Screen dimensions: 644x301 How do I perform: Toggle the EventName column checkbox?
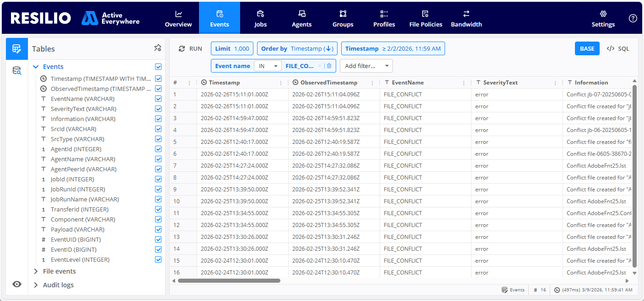coord(158,99)
